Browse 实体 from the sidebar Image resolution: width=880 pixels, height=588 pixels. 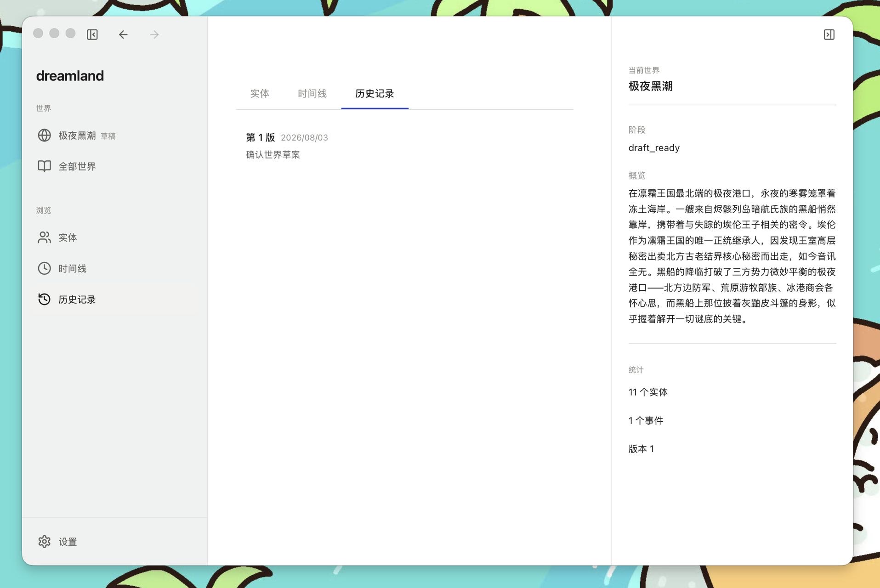[x=114, y=237]
